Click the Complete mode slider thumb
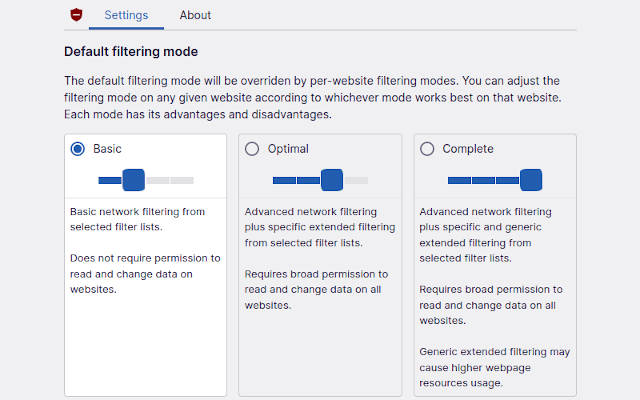 click(x=531, y=180)
